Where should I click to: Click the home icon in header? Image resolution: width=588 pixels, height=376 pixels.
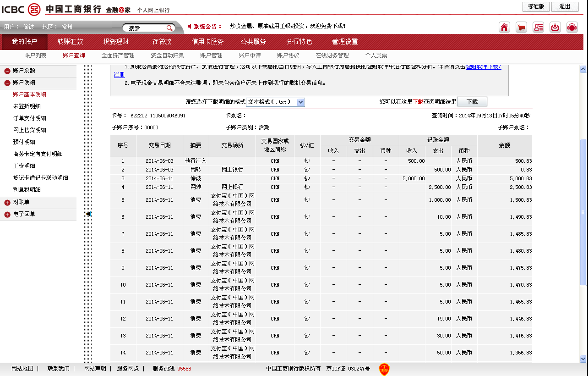click(504, 27)
